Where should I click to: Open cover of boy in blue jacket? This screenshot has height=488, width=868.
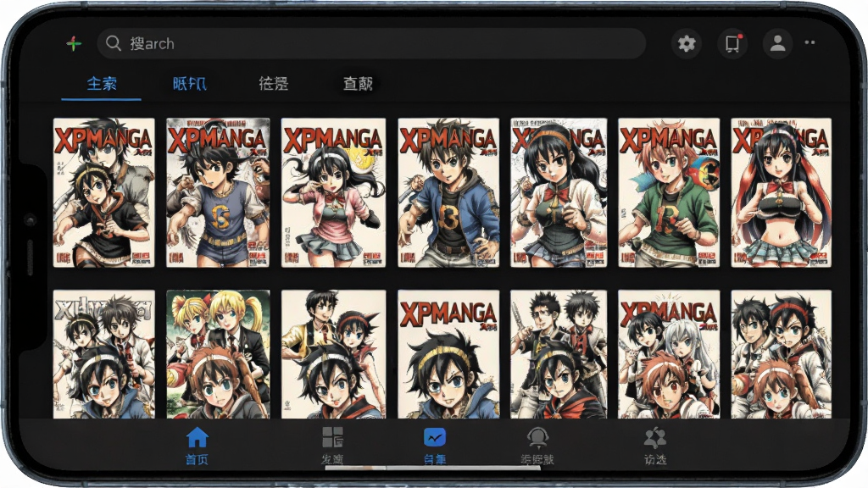pyautogui.click(x=448, y=192)
